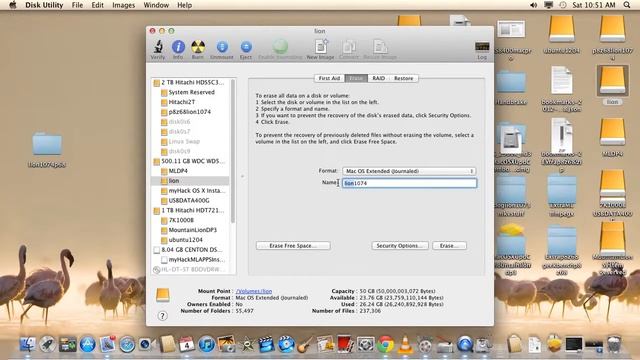
Task: Open Safari from the Dock
Action: click(127, 344)
